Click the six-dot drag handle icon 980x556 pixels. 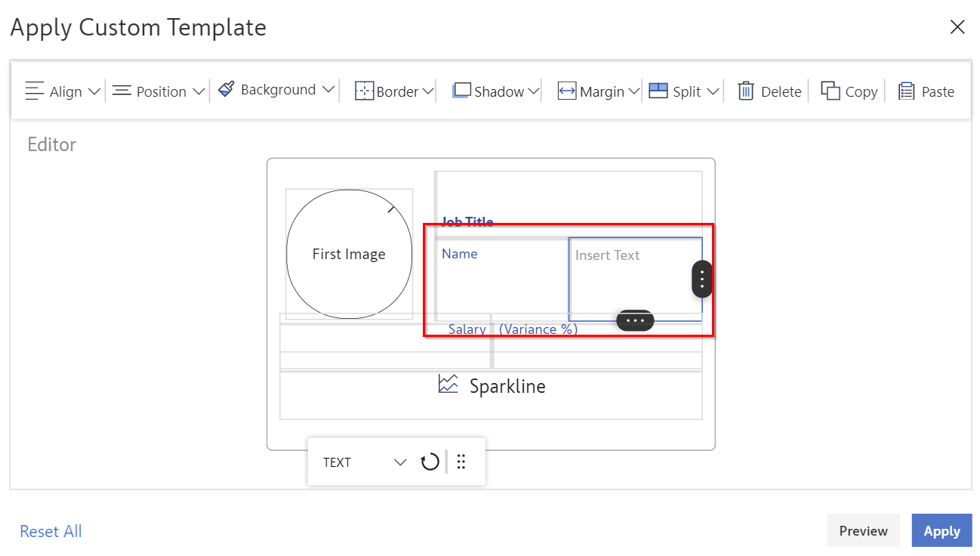(x=461, y=462)
